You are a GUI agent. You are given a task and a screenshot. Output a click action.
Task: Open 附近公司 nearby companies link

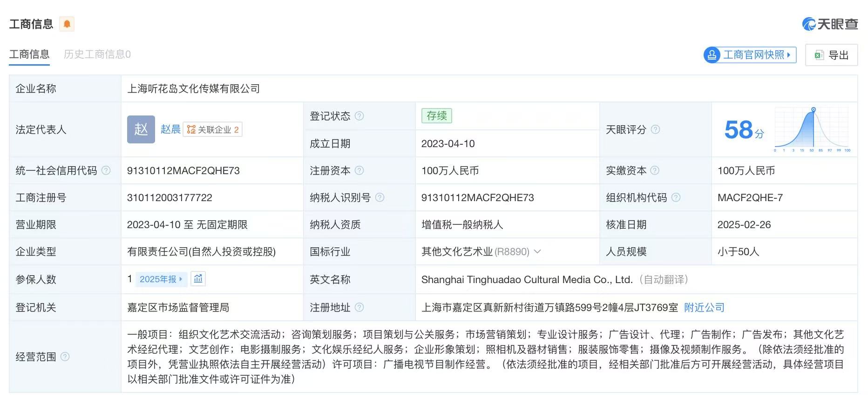pos(704,307)
